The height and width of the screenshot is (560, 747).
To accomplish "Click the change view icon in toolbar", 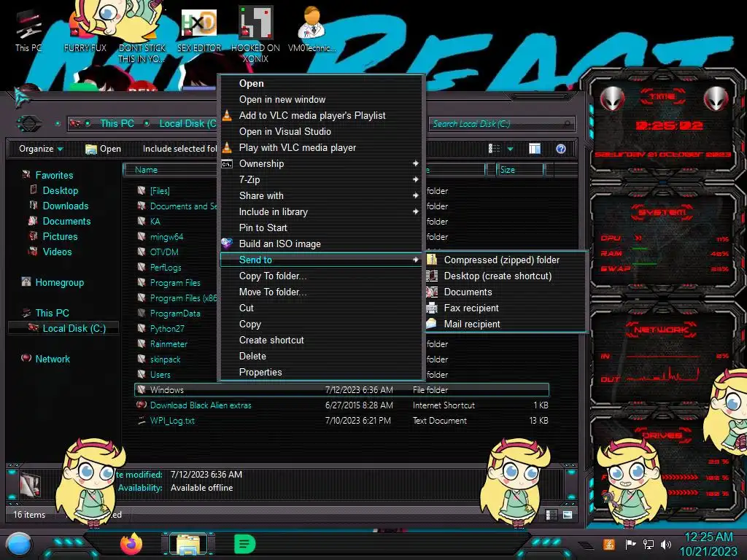I will (x=494, y=149).
